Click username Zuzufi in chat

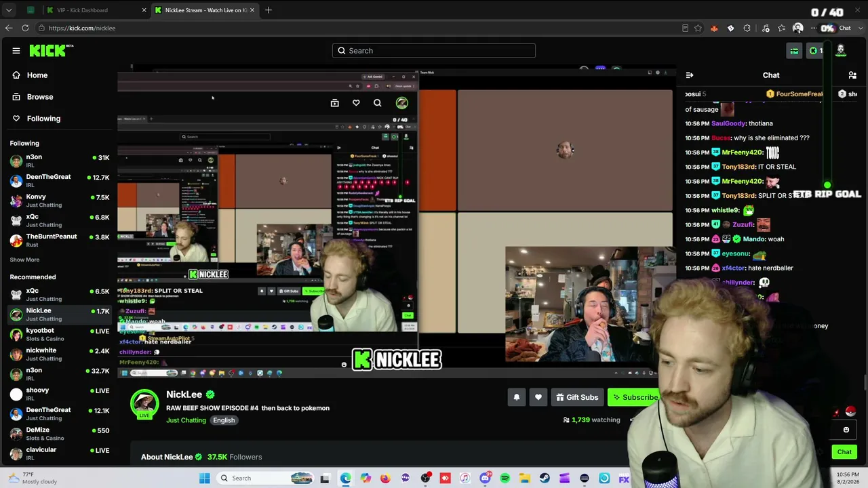pos(743,225)
